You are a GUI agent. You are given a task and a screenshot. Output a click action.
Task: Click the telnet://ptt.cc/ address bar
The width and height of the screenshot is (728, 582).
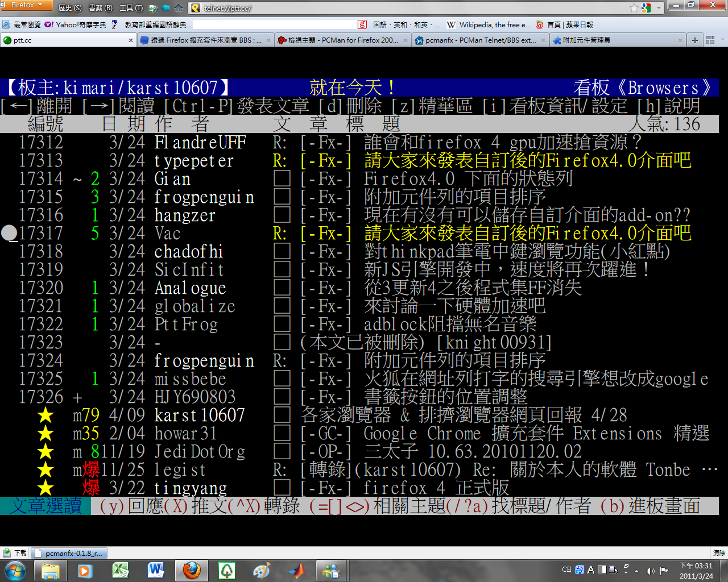[x=415, y=8]
